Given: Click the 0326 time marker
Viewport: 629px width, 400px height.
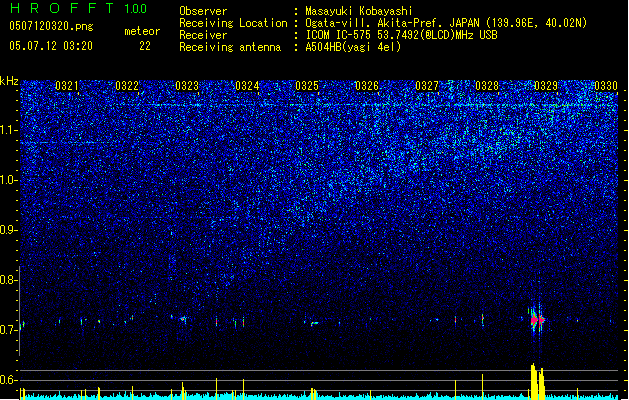Looking at the screenshot, I should click(367, 86).
